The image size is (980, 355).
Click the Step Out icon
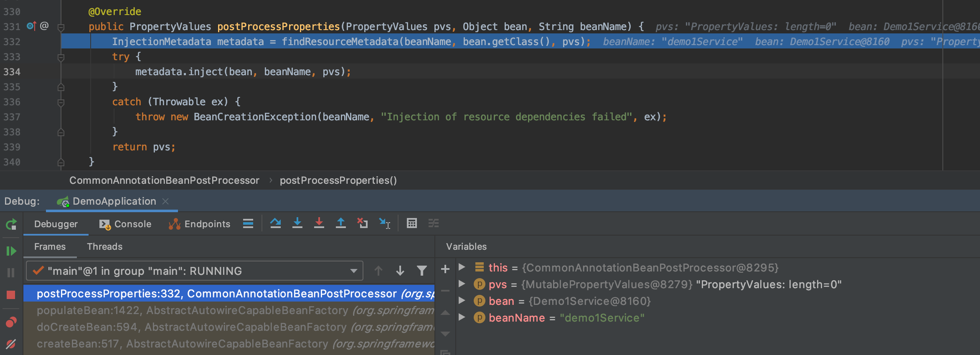coord(340,223)
